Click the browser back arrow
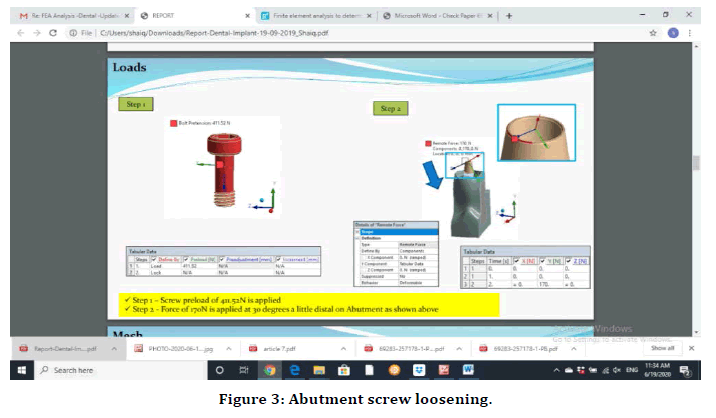Image resolution: width=716 pixels, height=418 pixels. [x=20, y=33]
